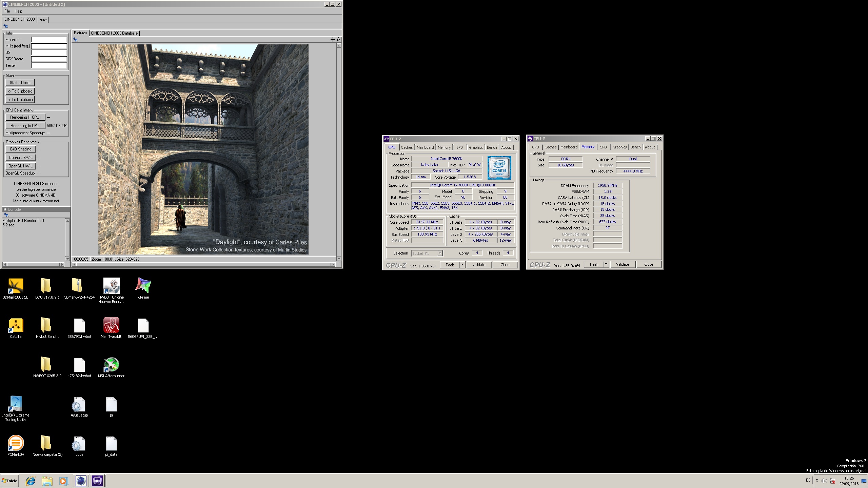
Task: Click the console horizontal scrollbar
Action: pyautogui.click(x=34, y=264)
